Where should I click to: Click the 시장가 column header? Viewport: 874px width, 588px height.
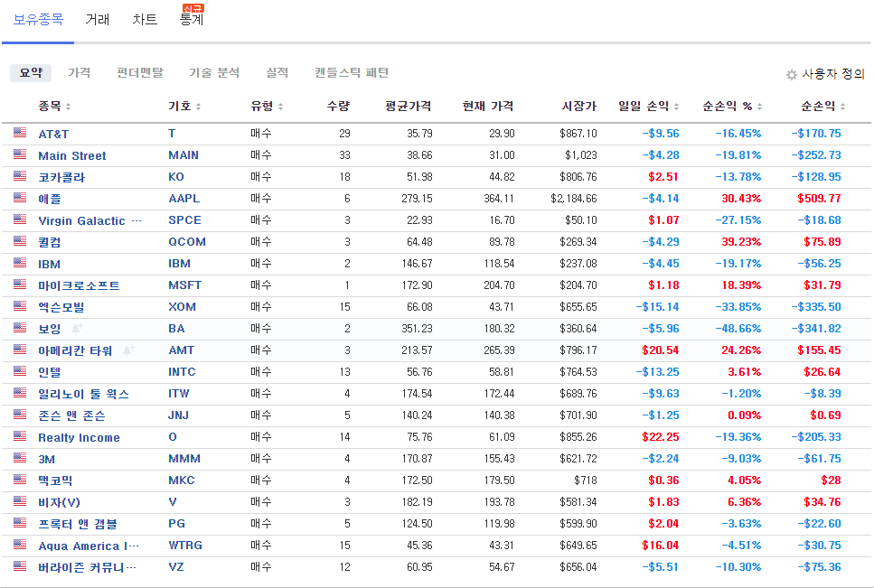click(579, 106)
